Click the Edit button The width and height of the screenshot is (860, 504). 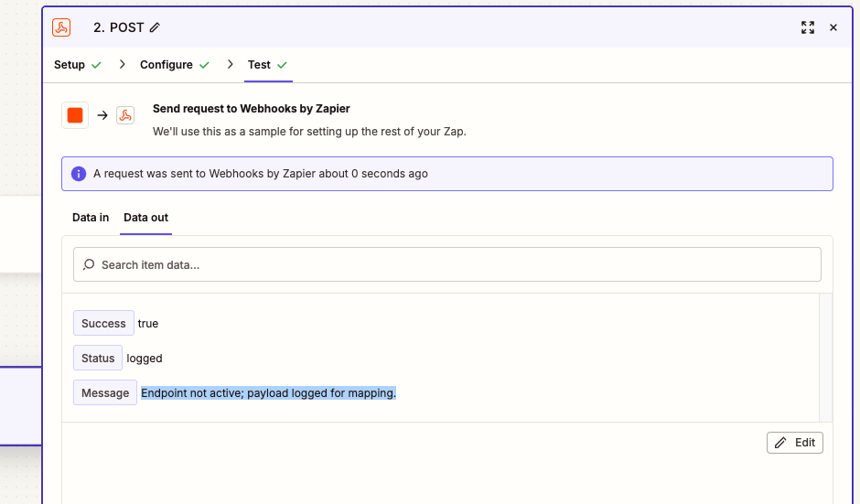(795, 443)
